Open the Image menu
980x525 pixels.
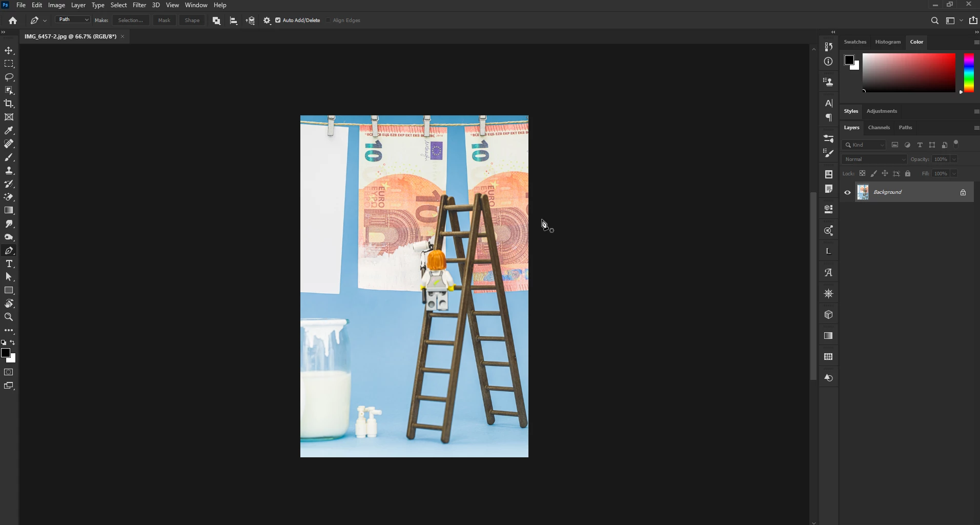(x=56, y=5)
